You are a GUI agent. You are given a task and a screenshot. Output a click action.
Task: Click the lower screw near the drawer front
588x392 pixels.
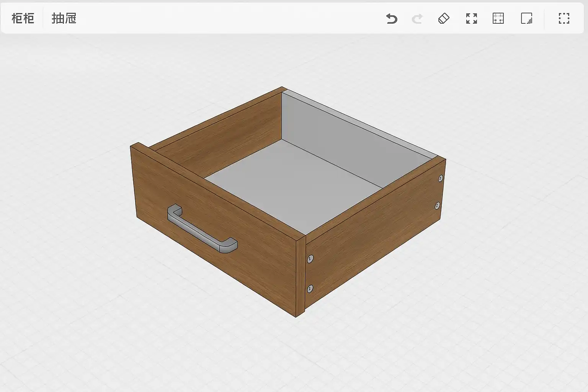[310, 289]
